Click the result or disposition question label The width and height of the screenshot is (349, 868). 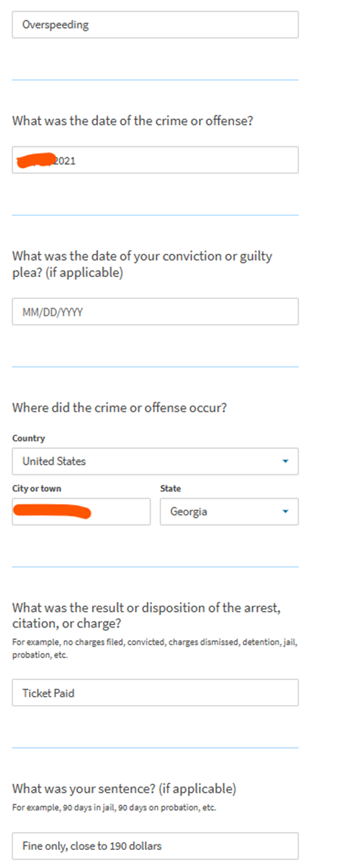coord(147,615)
